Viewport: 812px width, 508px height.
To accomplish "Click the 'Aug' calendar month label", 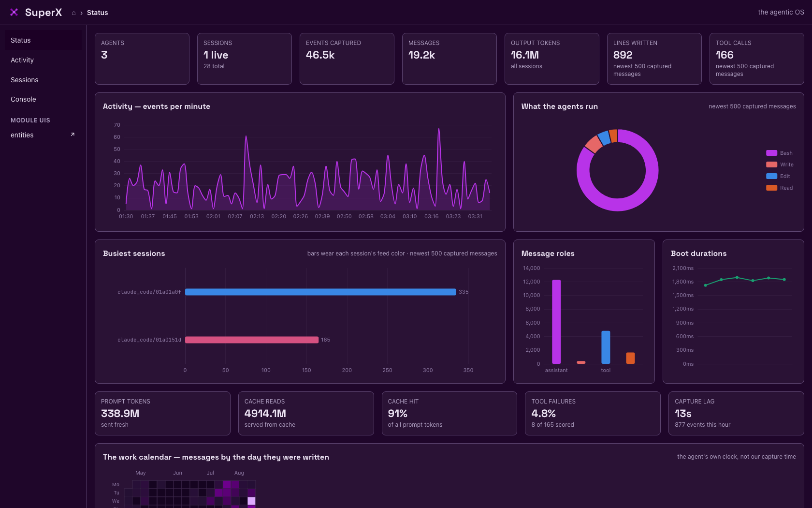I will pos(239,473).
